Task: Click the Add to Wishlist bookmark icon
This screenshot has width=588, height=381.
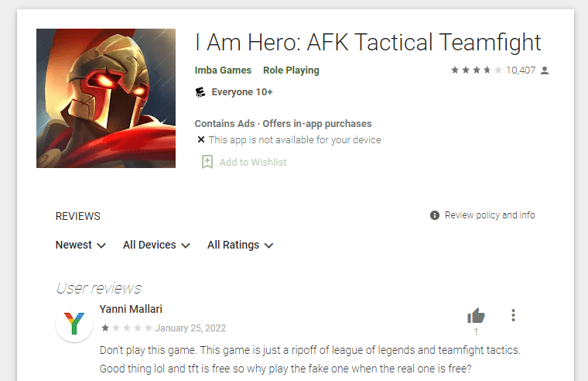Action: click(207, 162)
